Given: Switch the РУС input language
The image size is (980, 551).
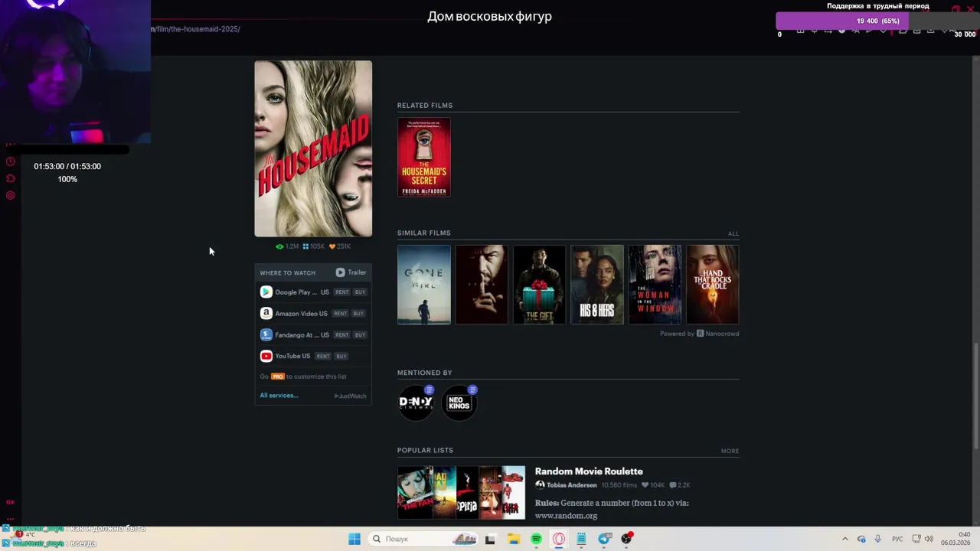Looking at the screenshot, I should (x=897, y=539).
